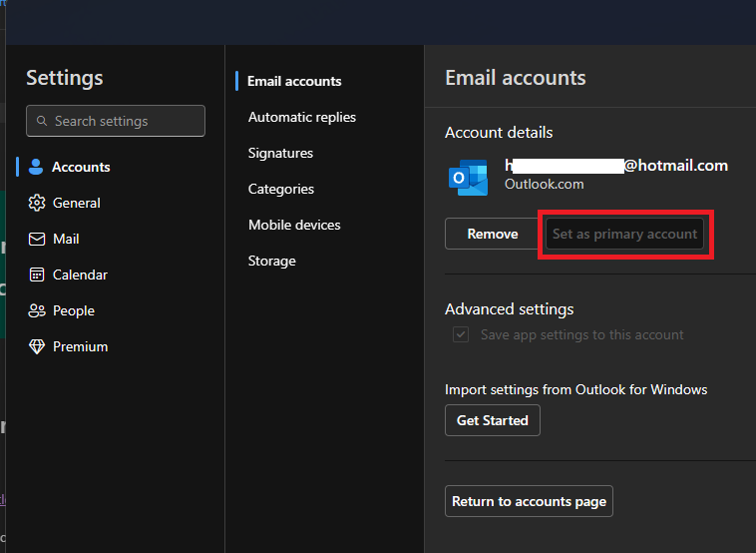Click the Email accounts page title
756x553 pixels.
click(516, 78)
